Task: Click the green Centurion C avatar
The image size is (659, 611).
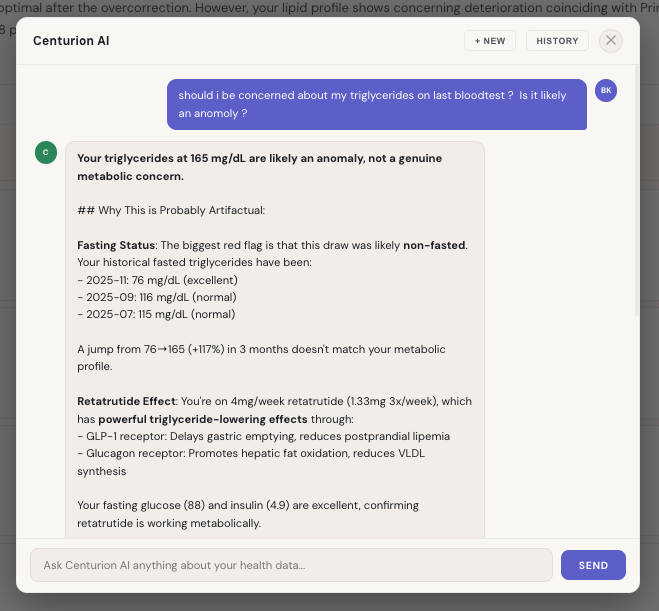Action: click(45, 152)
